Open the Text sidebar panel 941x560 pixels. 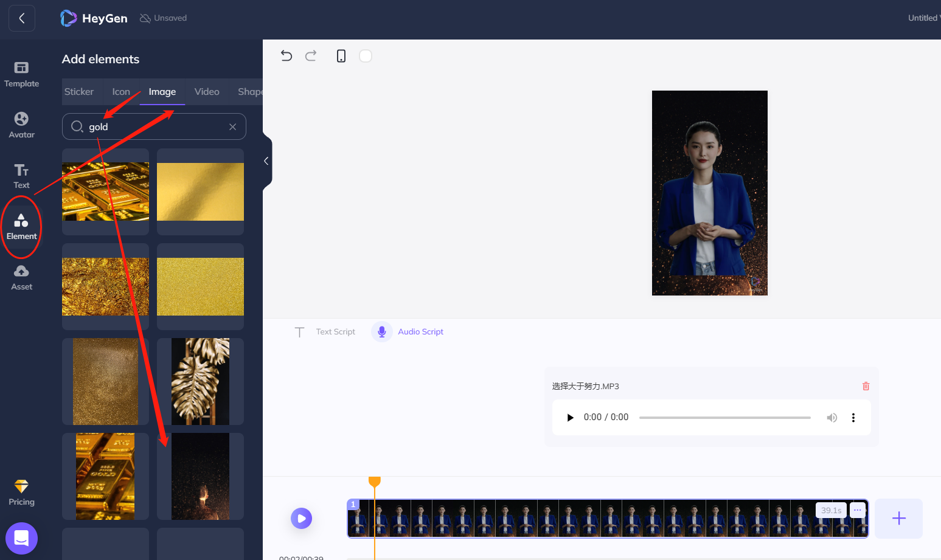21,176
